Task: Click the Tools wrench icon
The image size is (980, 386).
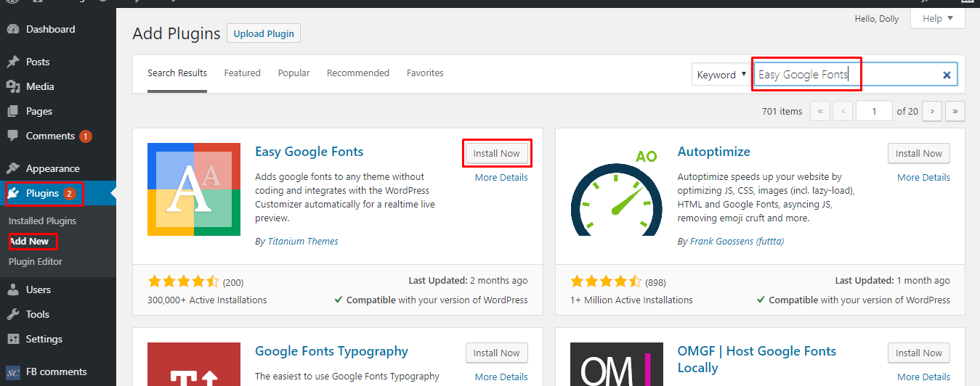Action: coord(13,314)
